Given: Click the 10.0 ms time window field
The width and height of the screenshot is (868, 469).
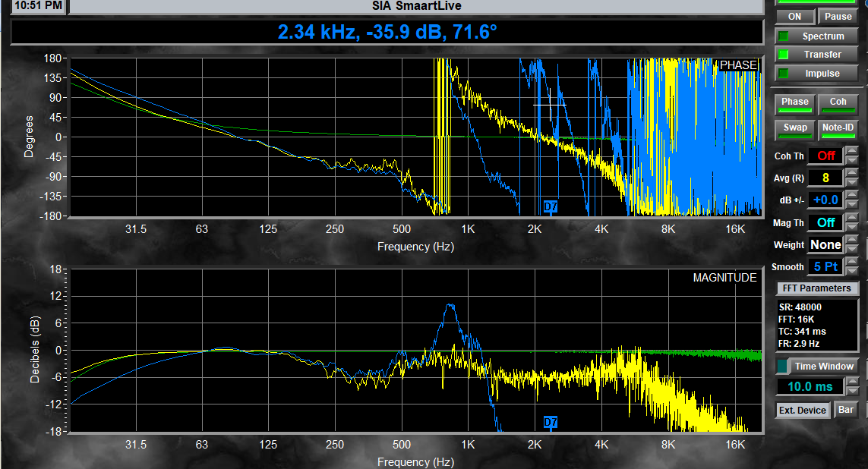Looking at the screenshot, I should coord(810,386).
